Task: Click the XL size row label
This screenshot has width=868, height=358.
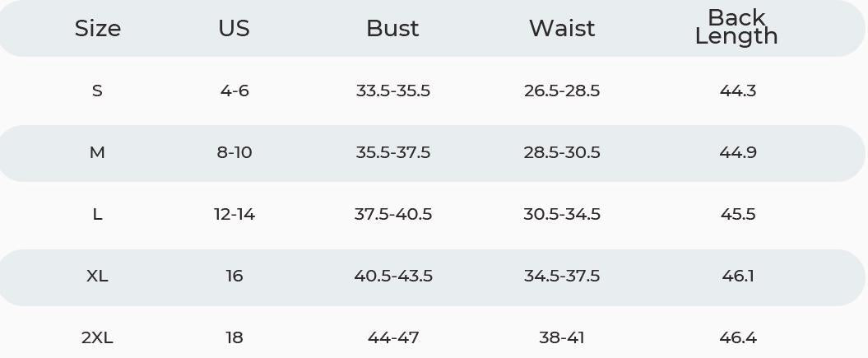Action: pos(97,276)
